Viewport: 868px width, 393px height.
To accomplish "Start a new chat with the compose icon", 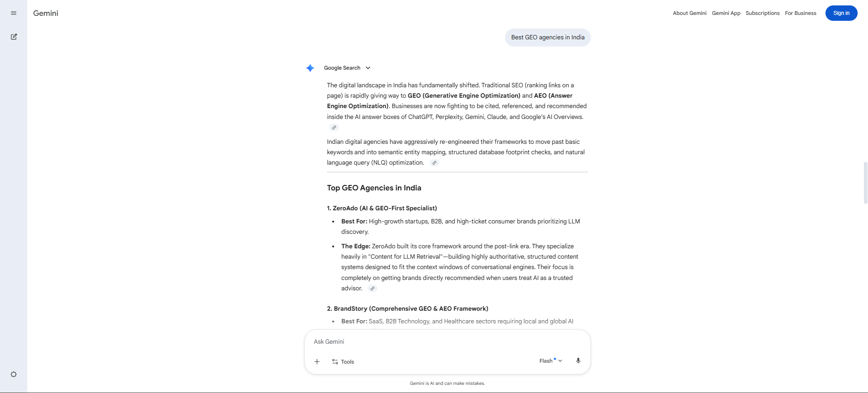I will [14, 37].
